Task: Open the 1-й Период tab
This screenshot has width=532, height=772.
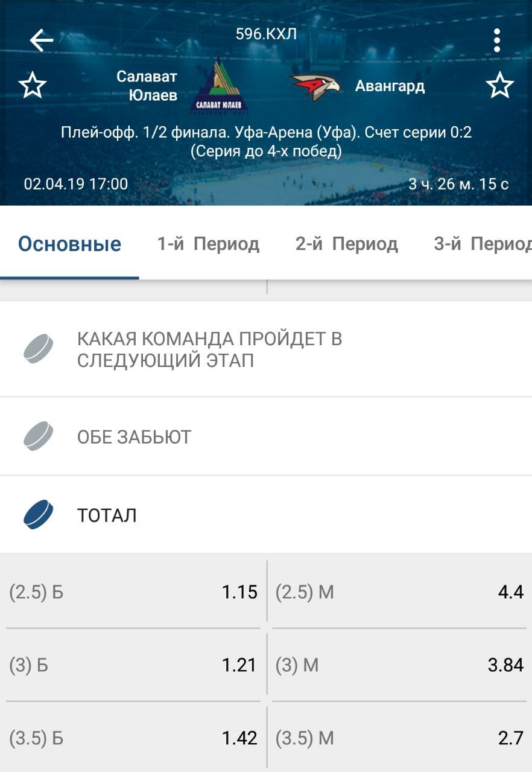Action: [208, 244]
